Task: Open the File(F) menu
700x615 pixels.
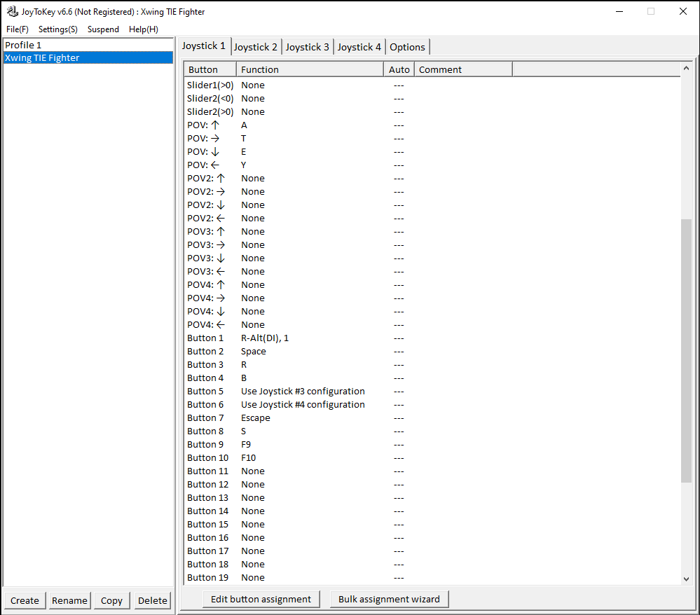Action: 18,29
